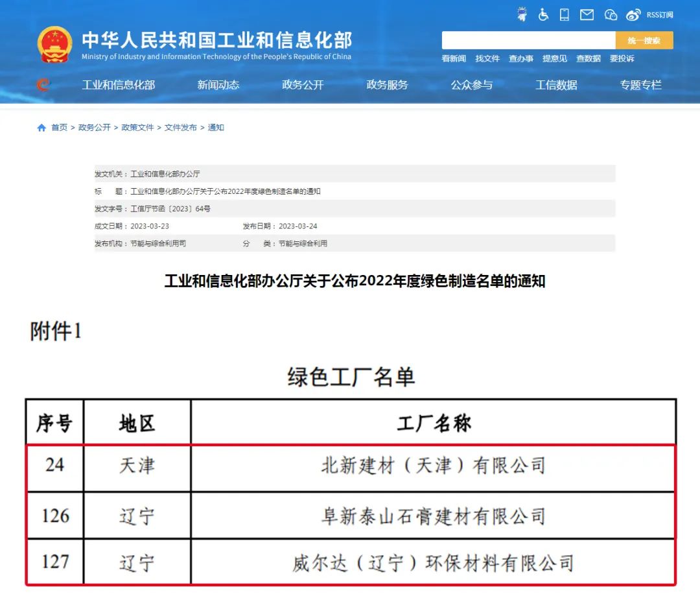Click the 附件1 heading

click(x=56, y=331)
